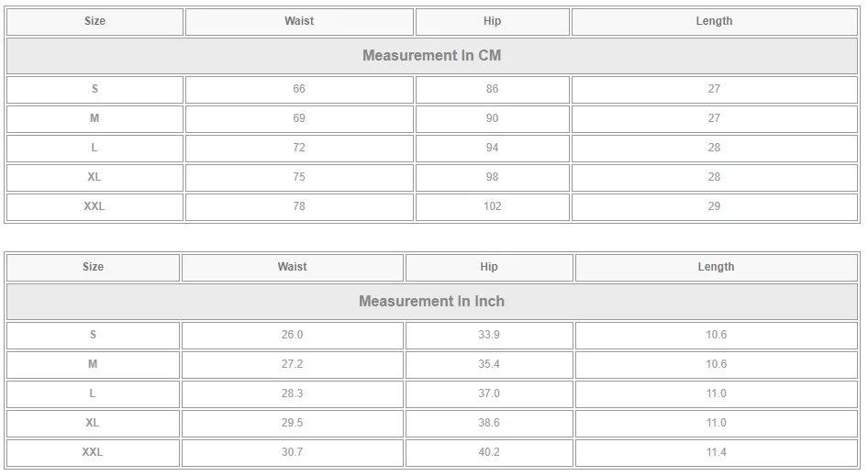Click waist value 30.7 in XXL row
The width and height of the screenshot is (868, 476).
tap(293, 453)
